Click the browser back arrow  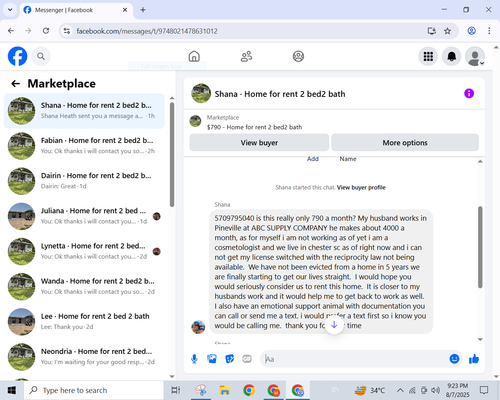[11, 31]
